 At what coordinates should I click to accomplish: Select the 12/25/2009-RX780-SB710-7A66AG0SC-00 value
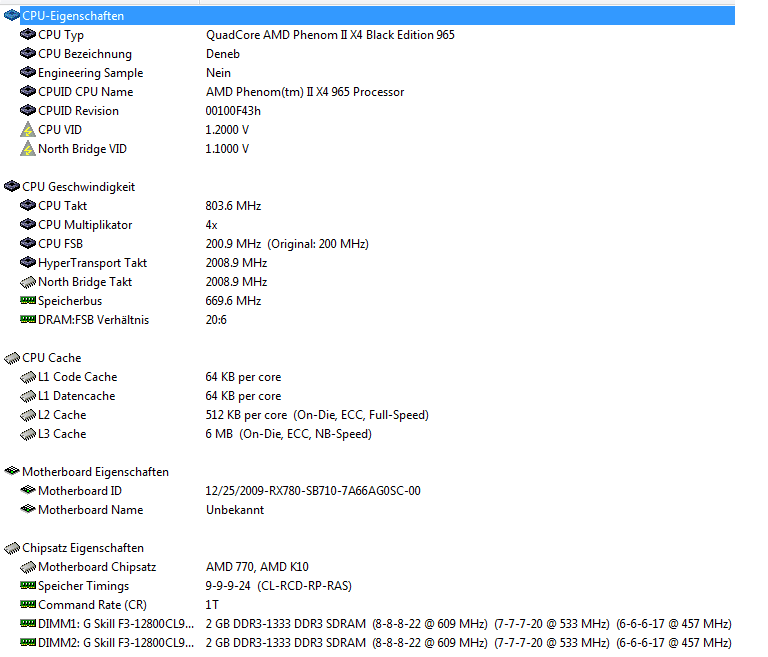point(313,491)
